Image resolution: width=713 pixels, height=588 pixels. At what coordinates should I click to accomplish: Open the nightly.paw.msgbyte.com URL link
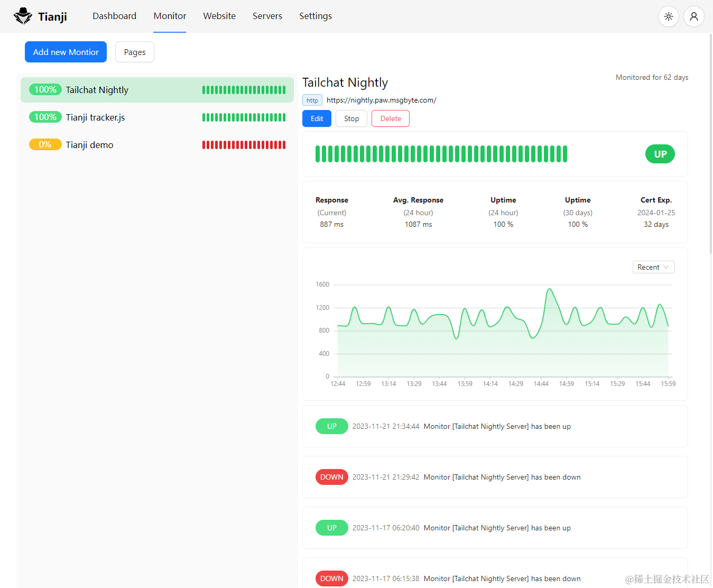[x=381, y=100]
